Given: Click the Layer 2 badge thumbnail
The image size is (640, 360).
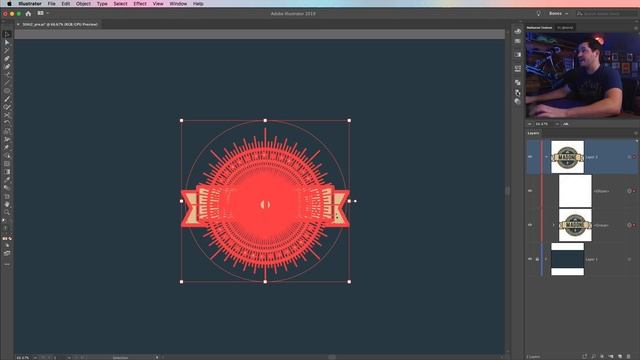Looking at the screenshot, I should [567, 157].
